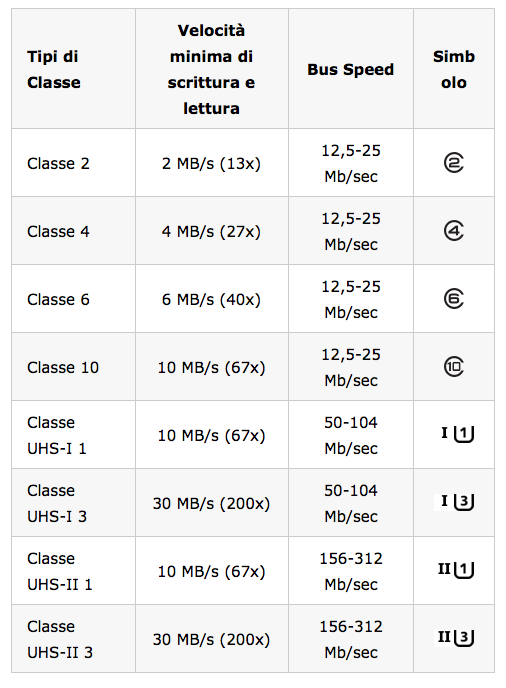506x688 pixels.
Task: Click the Class 4 speed symbol icon
Action: [454, 231]
